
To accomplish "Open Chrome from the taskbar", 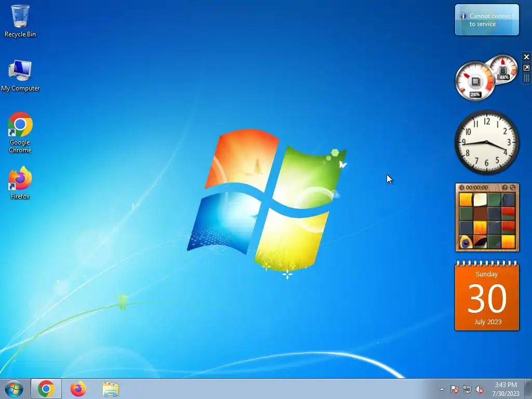I will tap(46, 389).
